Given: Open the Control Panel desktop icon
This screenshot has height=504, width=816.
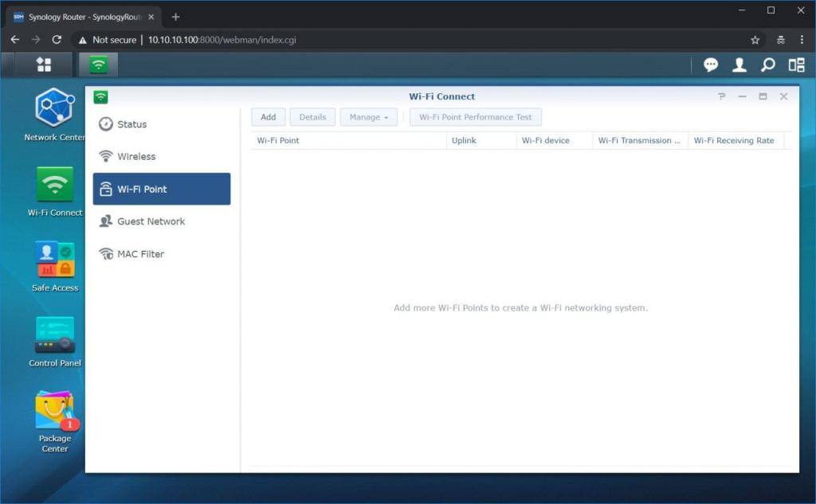Looking at the screenshot, I should 55,342.
